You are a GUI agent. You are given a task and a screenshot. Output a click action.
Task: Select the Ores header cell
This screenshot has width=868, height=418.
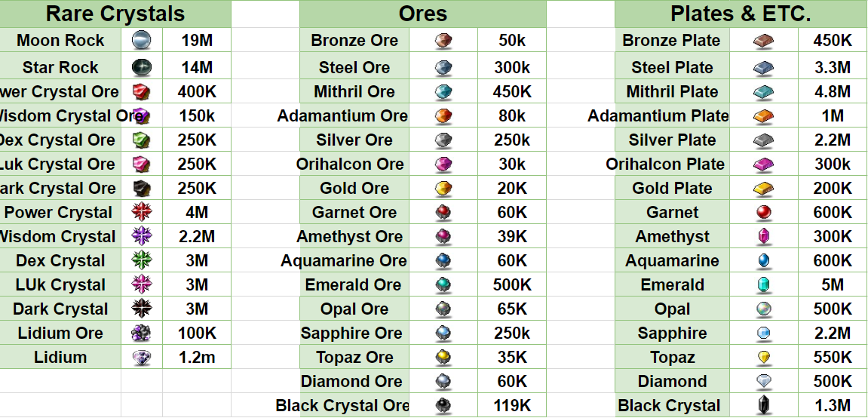pyautogui.click(x=423, y=14)
